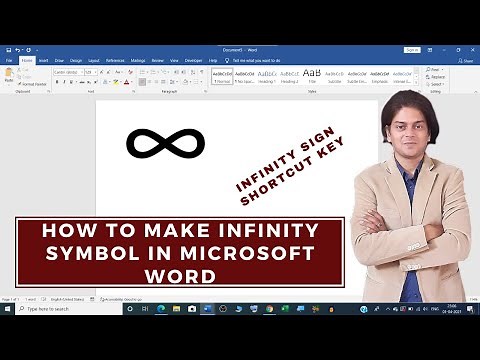Toggle superscript formatting
Viewport: 480px width, 360px height.
point(96,82)
